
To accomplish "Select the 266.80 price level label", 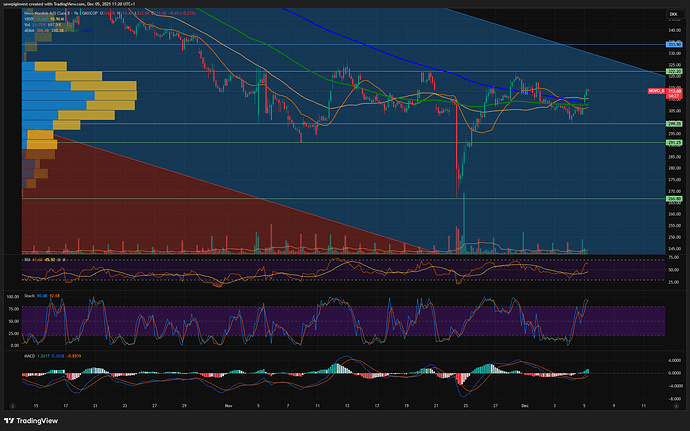I will click(x=675, y=199).
